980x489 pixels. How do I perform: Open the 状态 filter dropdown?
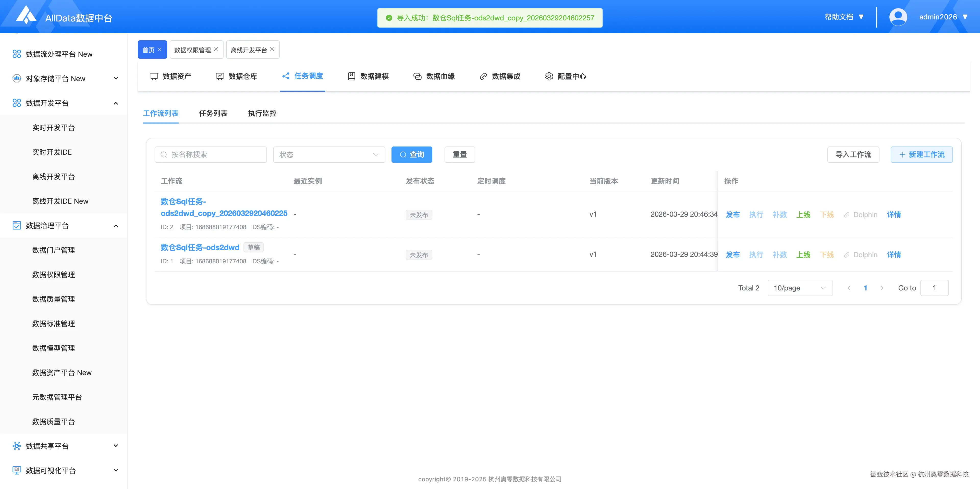click(329, 154)
